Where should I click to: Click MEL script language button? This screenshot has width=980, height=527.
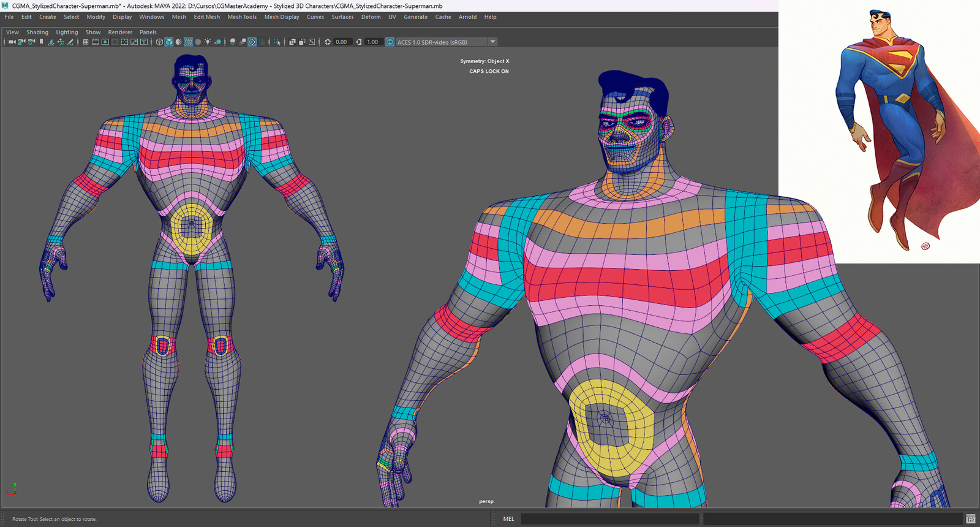point(508,519)
